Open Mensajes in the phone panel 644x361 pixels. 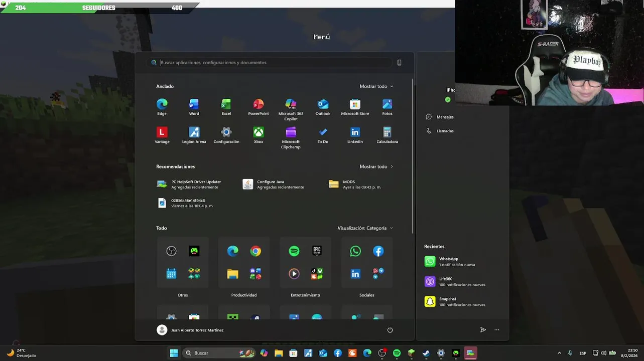pyautogui.click(x=440, y=117)
